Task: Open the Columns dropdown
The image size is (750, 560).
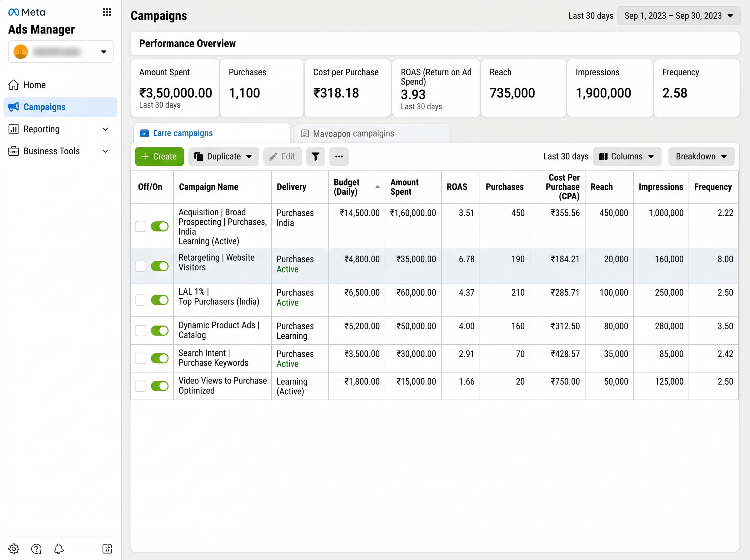Action: 627,156
